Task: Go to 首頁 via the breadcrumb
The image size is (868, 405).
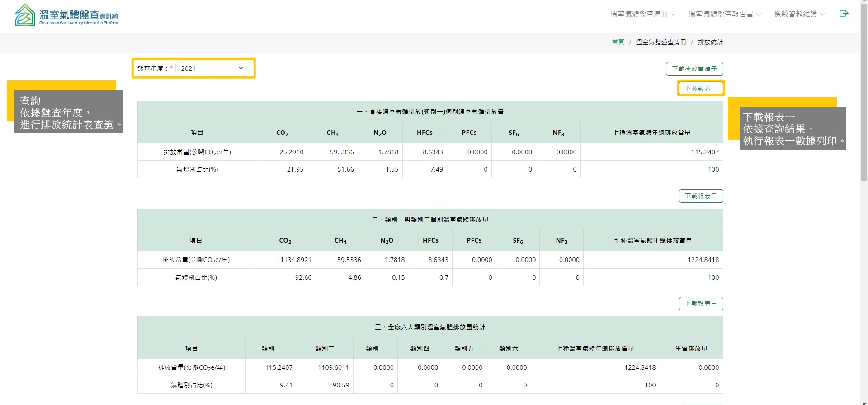Action: click(618, 42)
